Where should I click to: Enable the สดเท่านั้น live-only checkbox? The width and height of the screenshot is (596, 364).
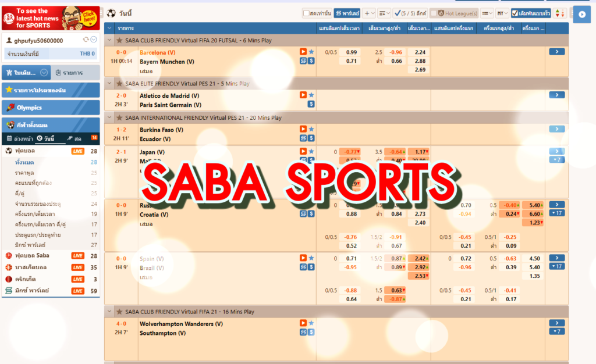(306, 13)
